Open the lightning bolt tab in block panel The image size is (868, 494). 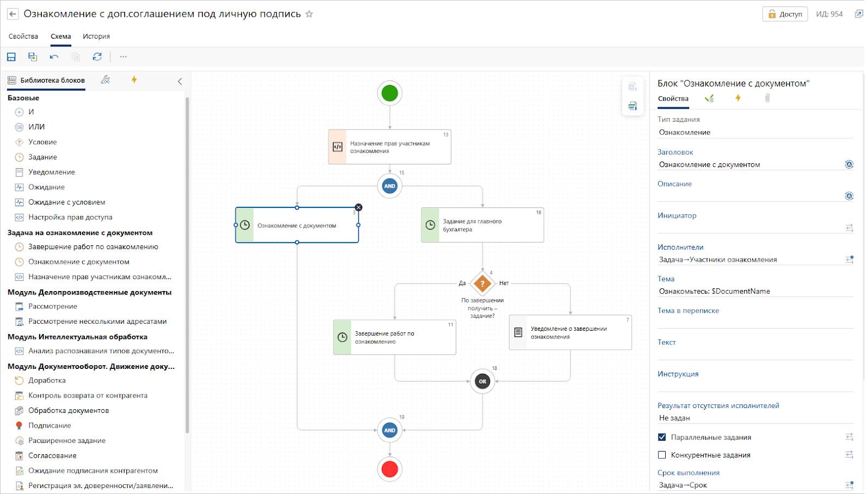tap(738, 98)
